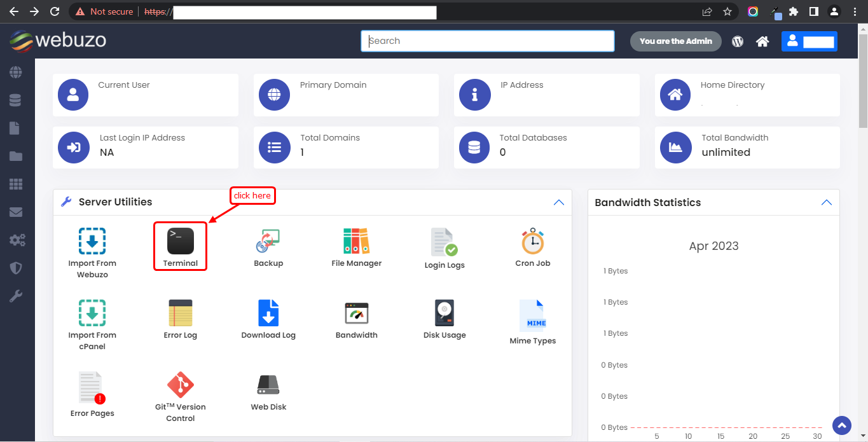Open the File Manager icon

(356, 242)
